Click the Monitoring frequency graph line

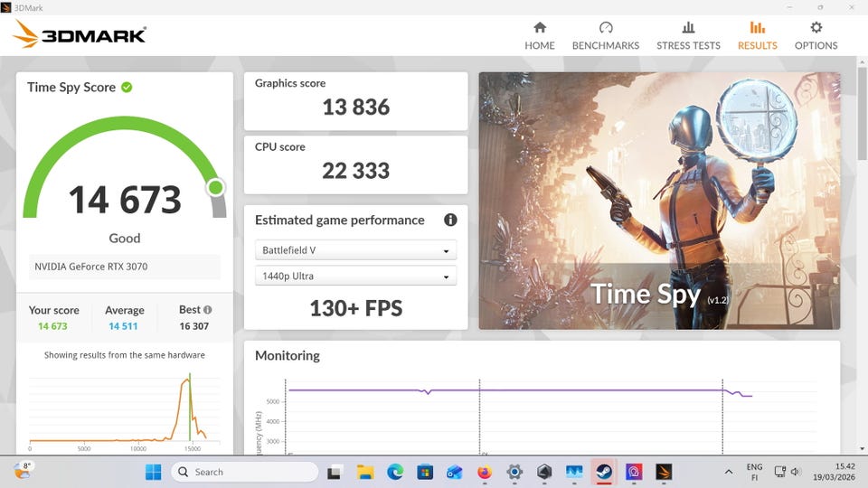(521, 390)
